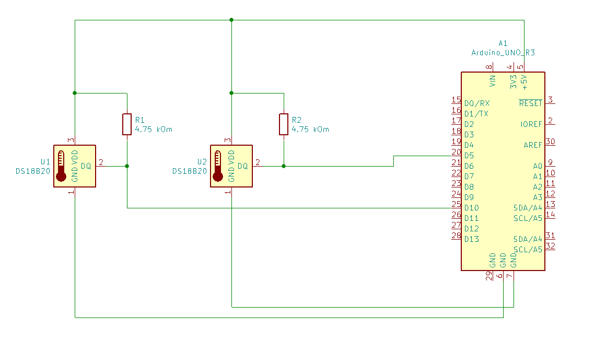Click the A1 reference designator label
This screenshot has width=606, height=364.
click(x=503, y=43)
